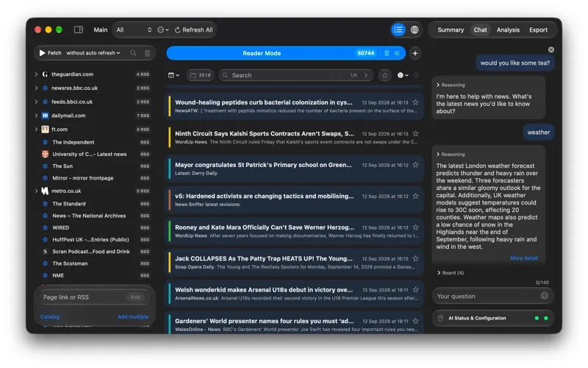Viewport: 588px width, 368px height.
Task: Expand metro.co.uk feed group
Action: pos(36,191)
